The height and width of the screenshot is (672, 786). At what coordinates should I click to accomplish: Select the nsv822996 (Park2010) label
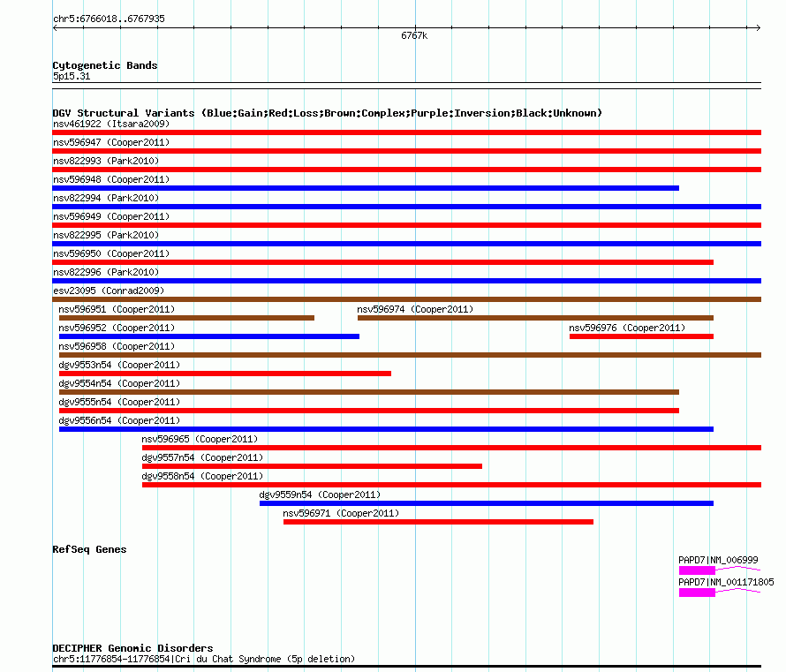[x=106, y=272]
